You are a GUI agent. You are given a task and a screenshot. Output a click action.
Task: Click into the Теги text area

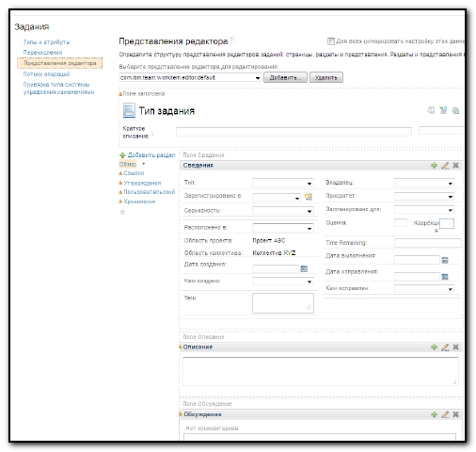pyautogui.click(x=283, y=303)
